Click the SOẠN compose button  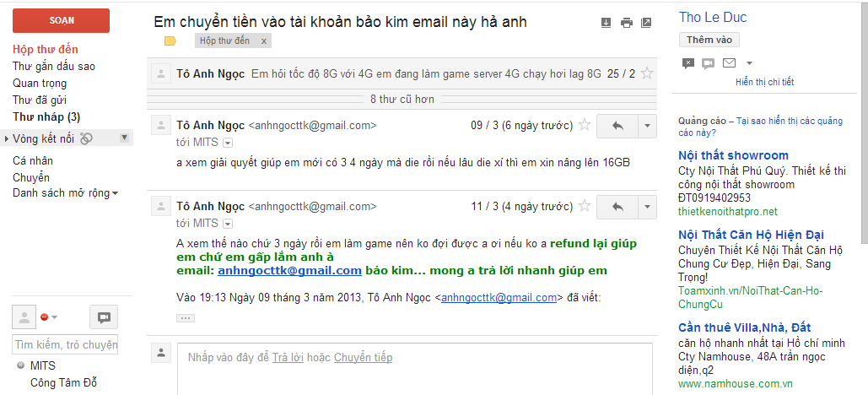click(x=61, y=21)
